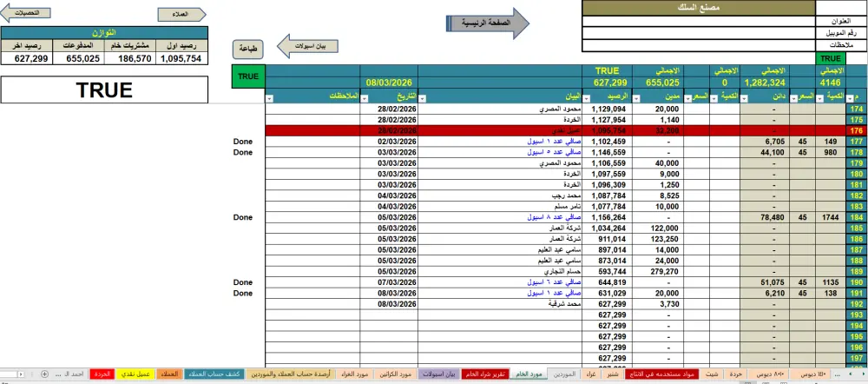868x384 pixels.
Task: Open the بيان اسبولات sheet tab
Action: point(439,374)
